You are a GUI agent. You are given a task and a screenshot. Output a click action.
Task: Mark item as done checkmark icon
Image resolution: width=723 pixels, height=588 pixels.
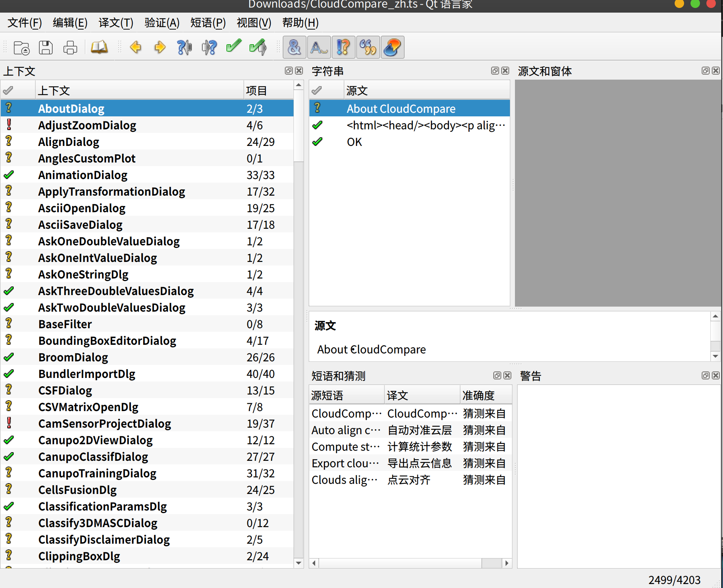pyautogui.click(x=234, y=47)
